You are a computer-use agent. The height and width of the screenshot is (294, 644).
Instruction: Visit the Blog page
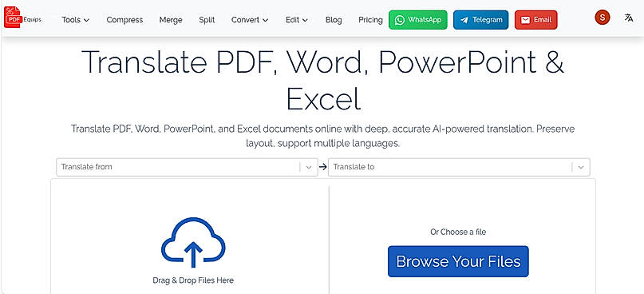(x=334, y=20)
